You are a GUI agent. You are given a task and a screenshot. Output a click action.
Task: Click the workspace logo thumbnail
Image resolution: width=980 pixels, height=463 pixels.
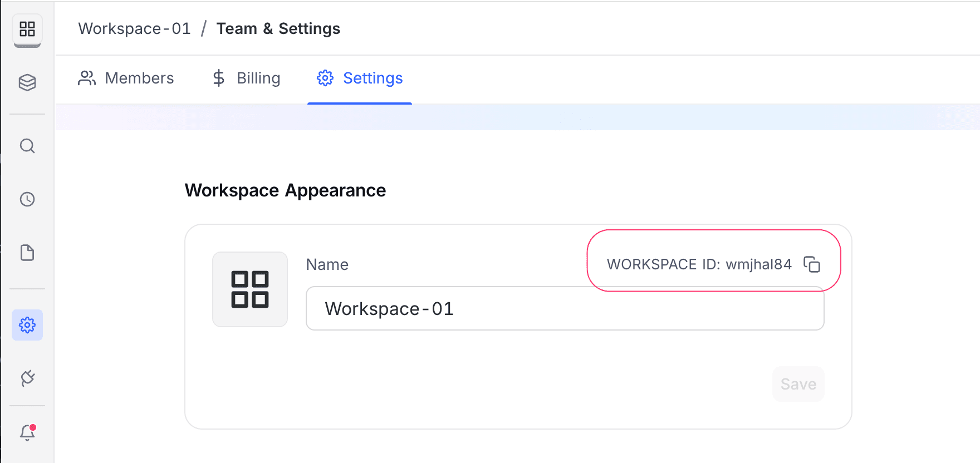tap(249, 289)
